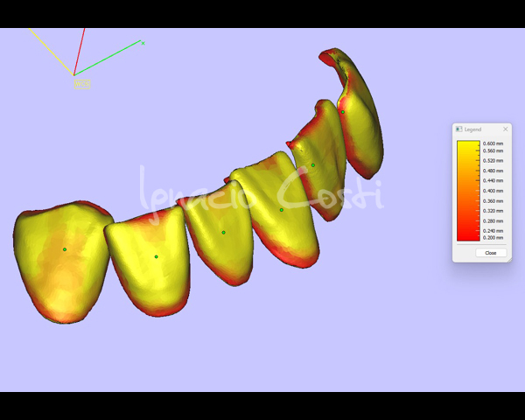The width and height of the screenshot is (525, 420).
Task: Click the 0.400 mm legend label
Action: pos(493,191)
